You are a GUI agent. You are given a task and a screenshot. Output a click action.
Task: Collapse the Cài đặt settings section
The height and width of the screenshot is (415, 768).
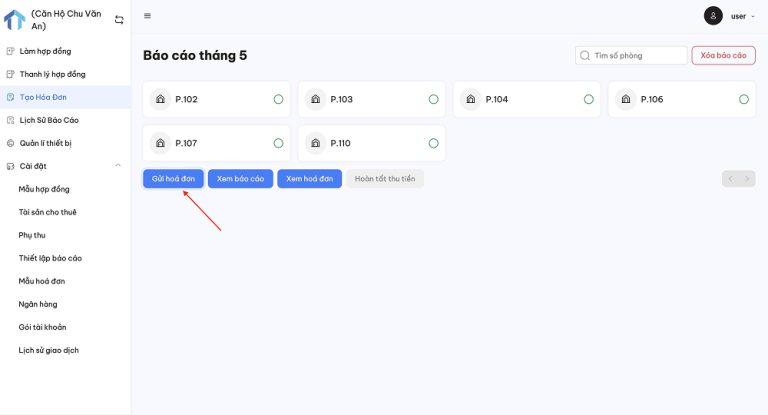pyautogui.click(x=118, y=166)
